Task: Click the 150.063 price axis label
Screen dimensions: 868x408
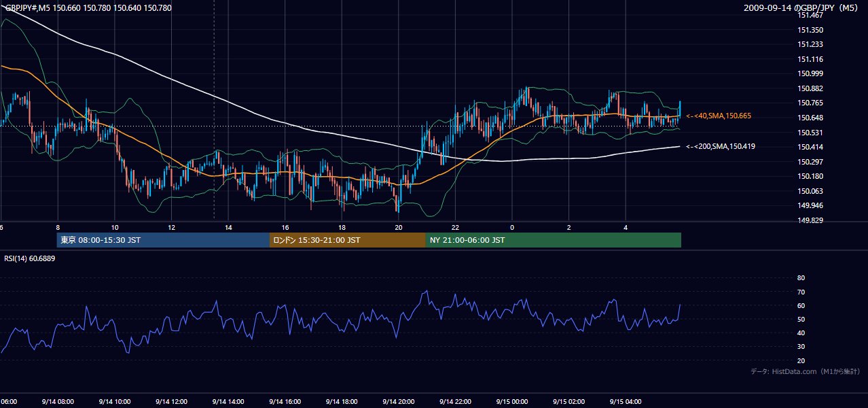Action: coord(810,191)
